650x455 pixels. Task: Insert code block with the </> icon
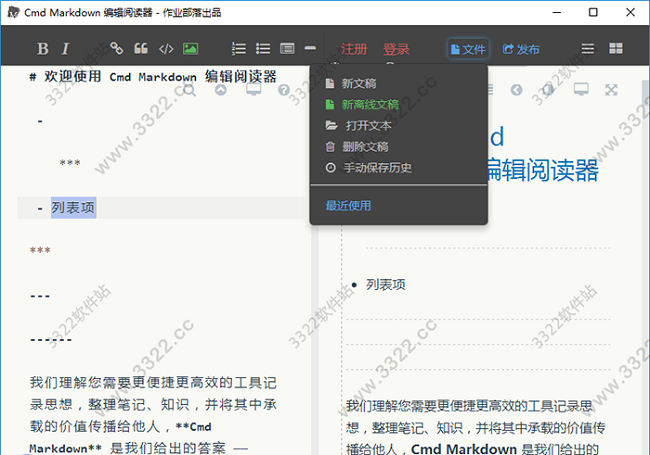(x=166, y=49)
